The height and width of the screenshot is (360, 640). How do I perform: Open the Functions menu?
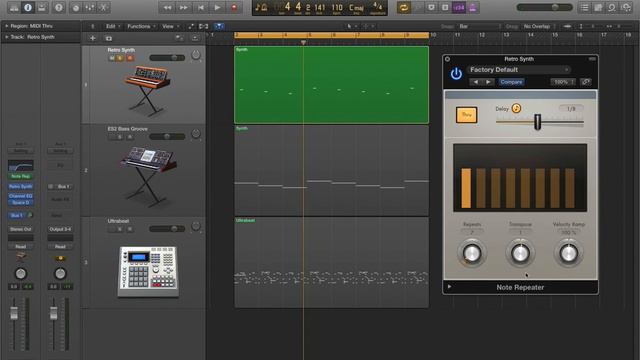tap(141, 26)
